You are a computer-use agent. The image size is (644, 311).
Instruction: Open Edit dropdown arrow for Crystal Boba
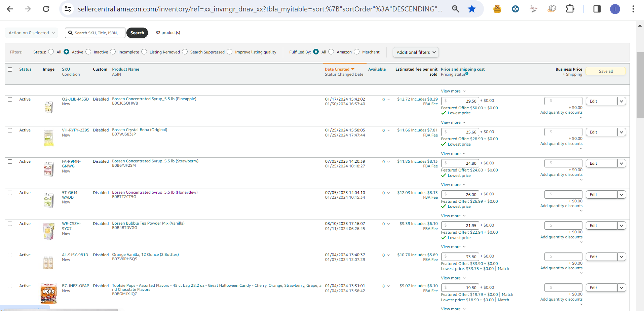(621, 132)
